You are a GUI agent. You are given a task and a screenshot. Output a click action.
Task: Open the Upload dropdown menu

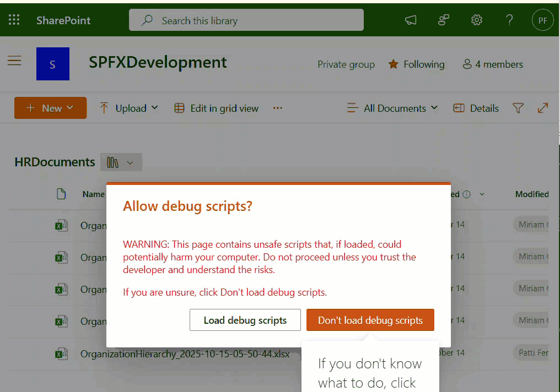click(128, 108)
